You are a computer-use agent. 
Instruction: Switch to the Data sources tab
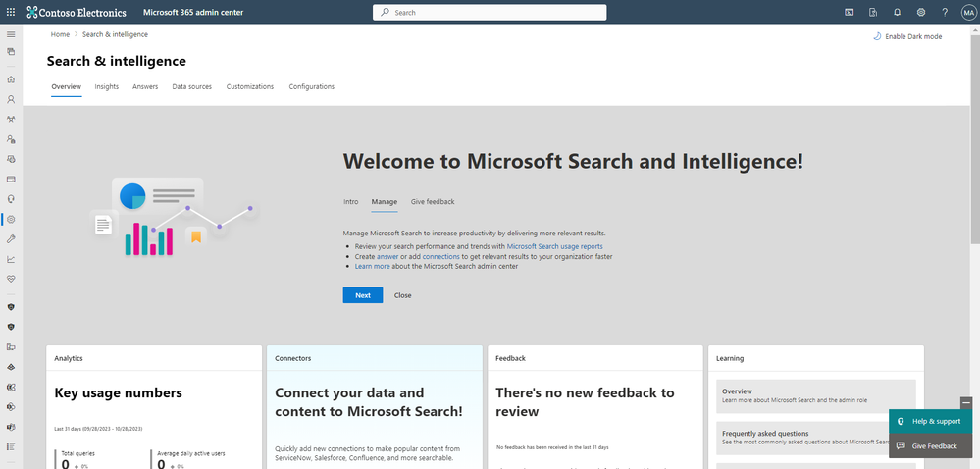(x=192, y=87)
